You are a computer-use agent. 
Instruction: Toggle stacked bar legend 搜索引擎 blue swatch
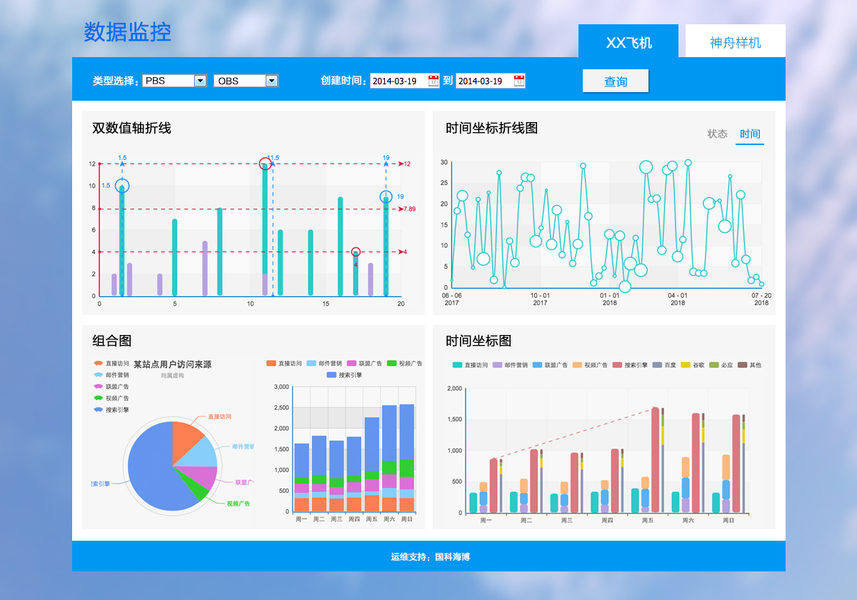pyautogui.click(x=331, y=375)
